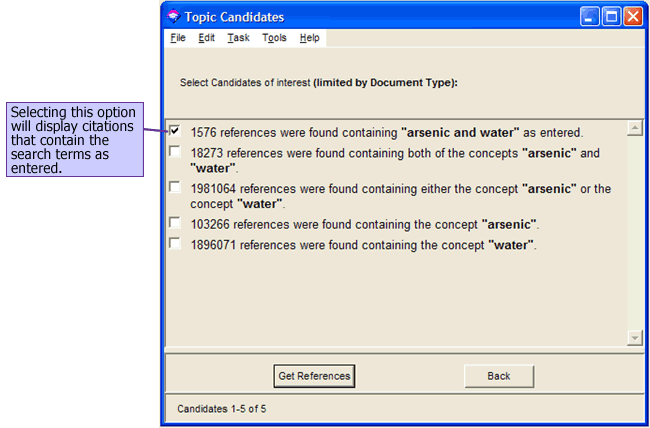Screen dimensions: 650x428
Task: Go Back to the previous screen
Action: tap(499, 376)
